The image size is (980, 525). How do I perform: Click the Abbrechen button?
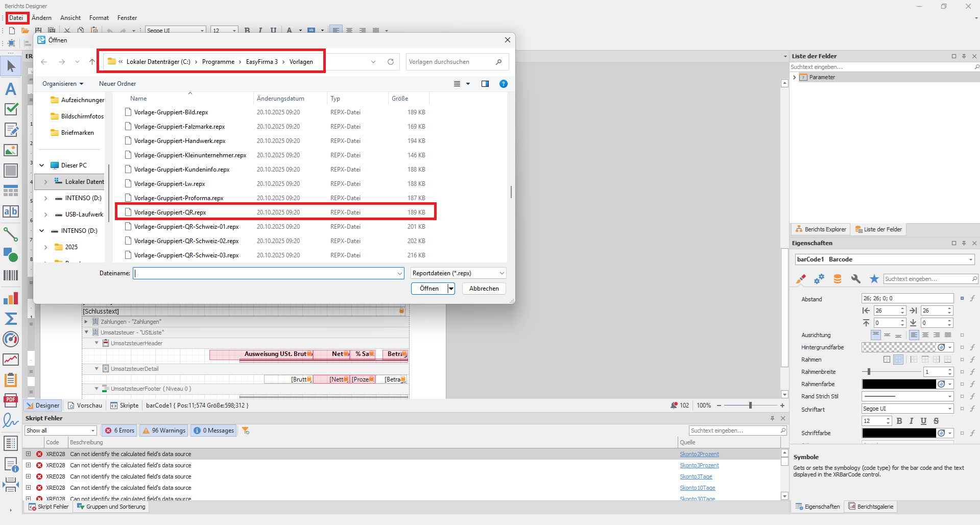coord(484,289)
